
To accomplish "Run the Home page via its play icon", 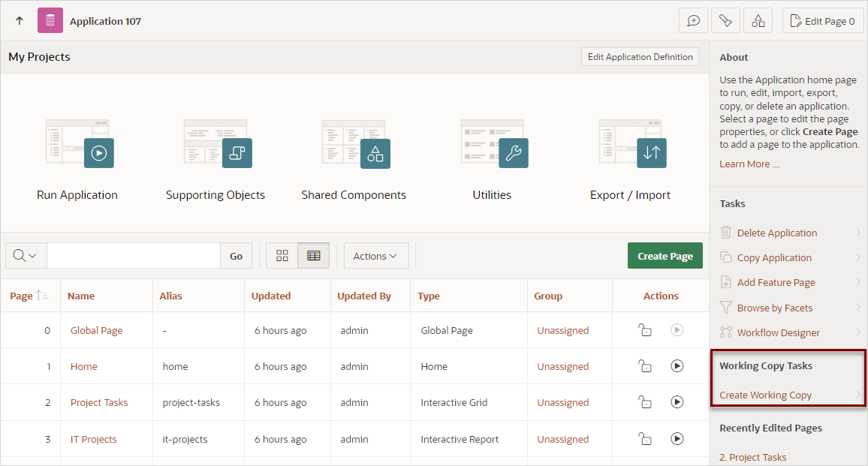I will coord(677,366).
